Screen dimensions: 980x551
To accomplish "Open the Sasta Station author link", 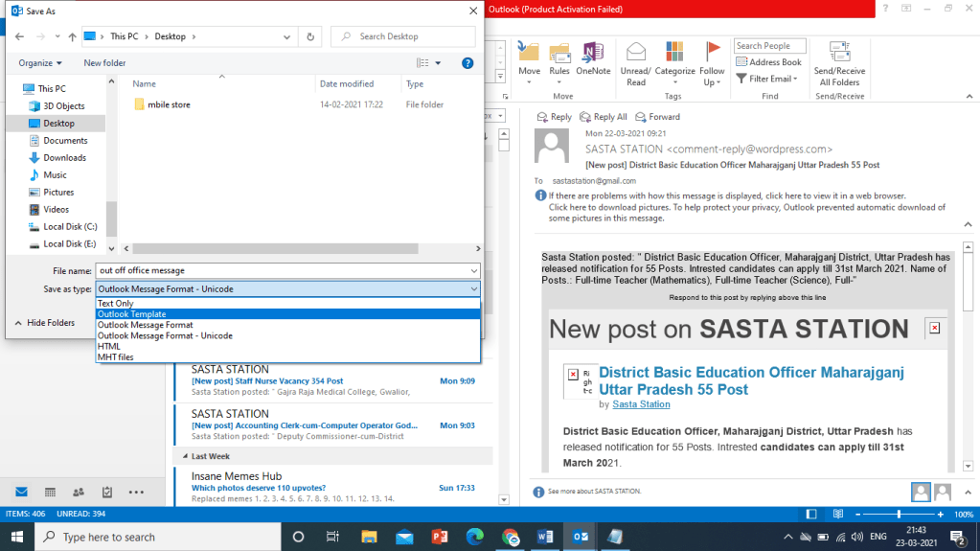I will (641, 404).
